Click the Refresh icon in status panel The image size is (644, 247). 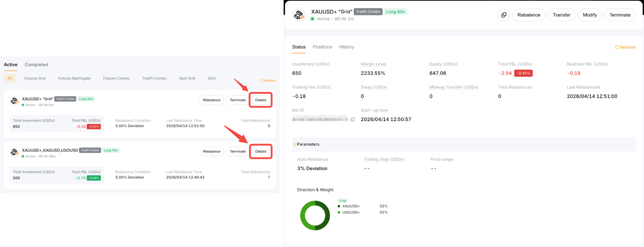[617, 47]
